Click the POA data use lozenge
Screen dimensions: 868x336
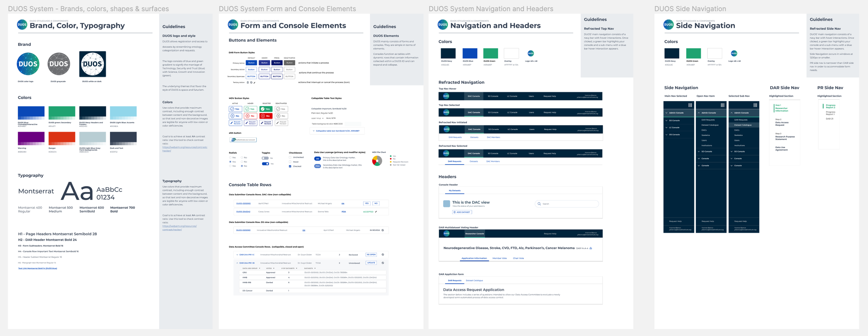[x=317, y=166]
